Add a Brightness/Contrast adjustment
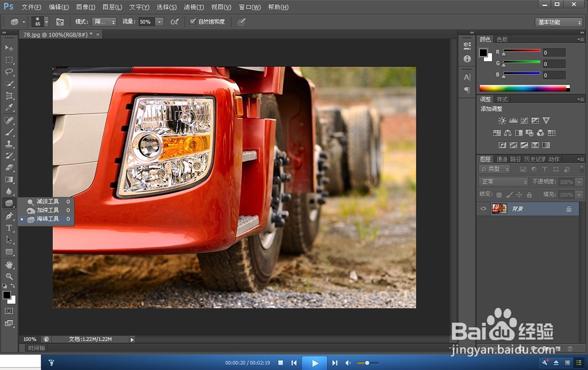The image size is (588, 370). [x=502, y=120]
